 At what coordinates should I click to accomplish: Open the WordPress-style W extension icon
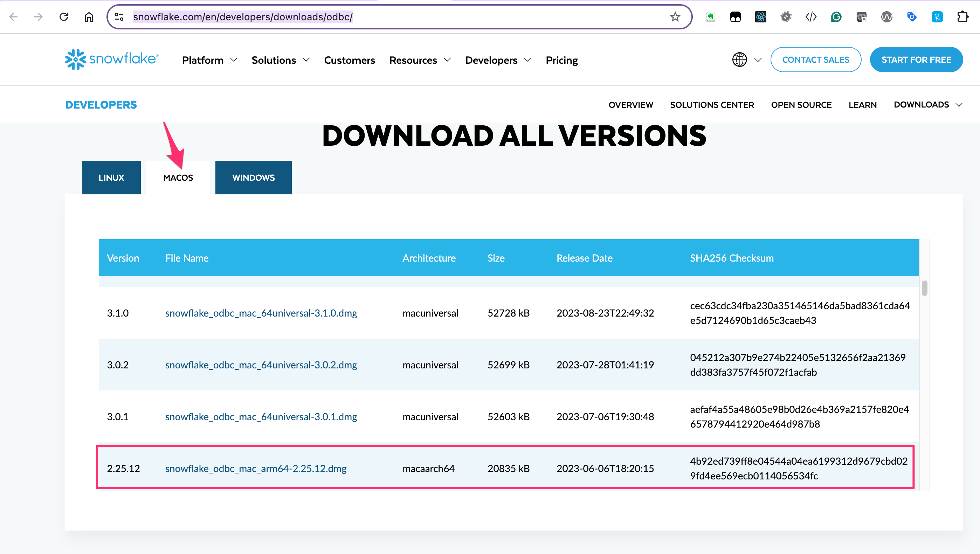[x=886, y=17]
